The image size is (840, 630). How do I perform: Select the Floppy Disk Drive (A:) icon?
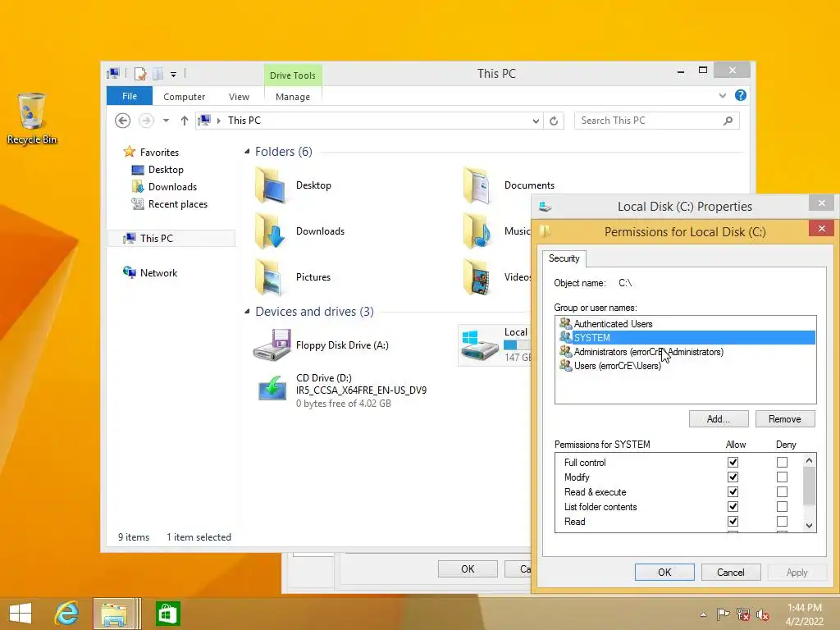272,345
